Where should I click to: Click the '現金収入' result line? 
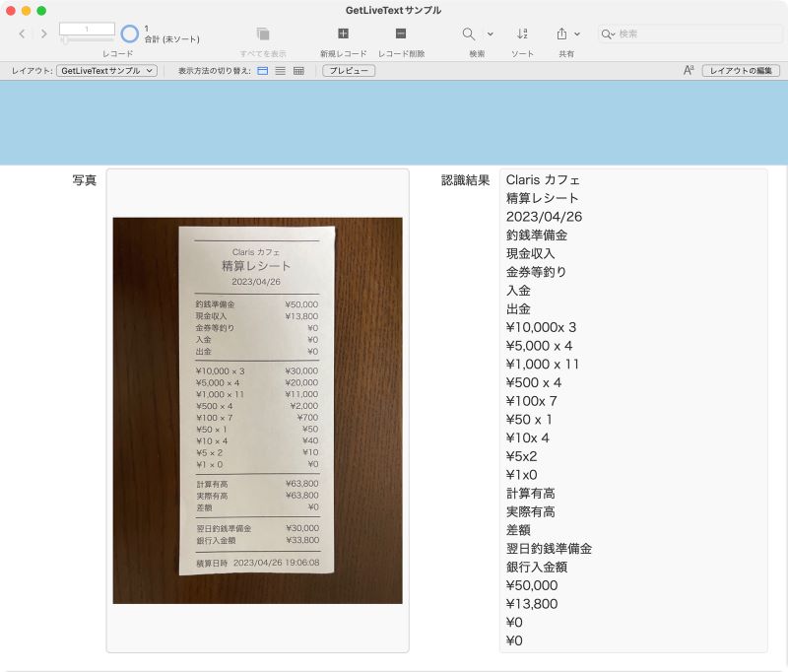pos(530,253)
